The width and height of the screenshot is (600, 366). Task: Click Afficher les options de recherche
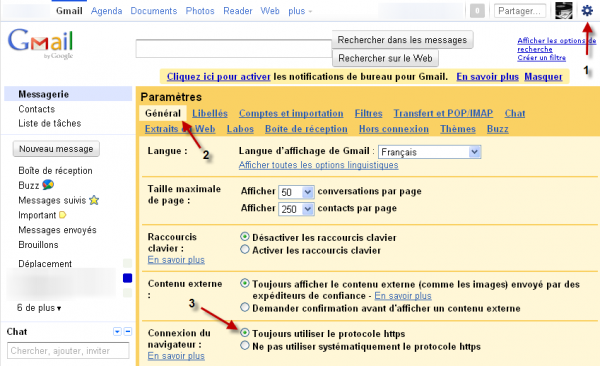click(x=556, y=45)
